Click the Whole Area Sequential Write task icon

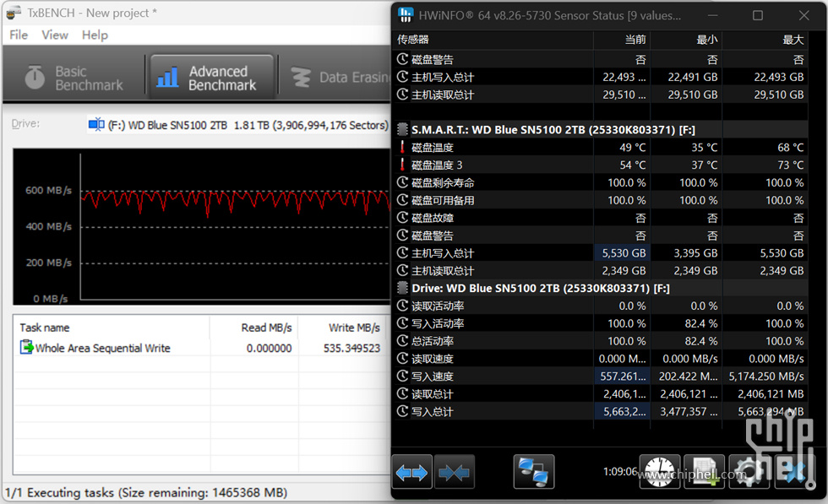click(26, 348)
